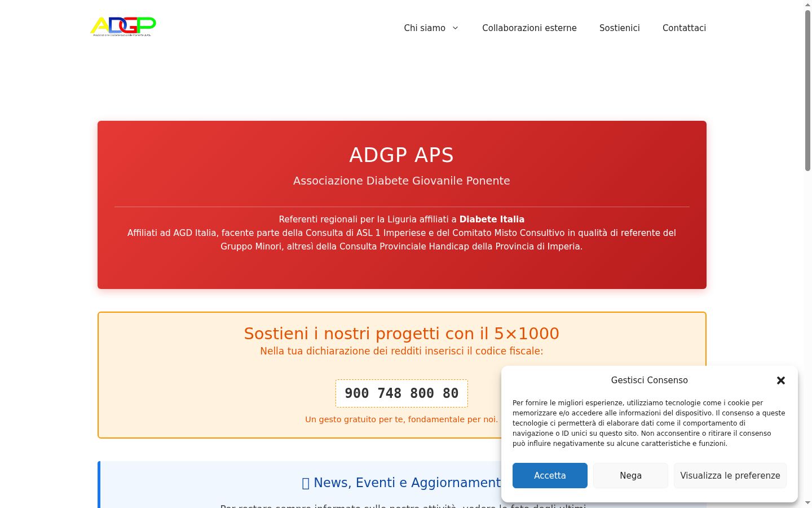Click the Sostieni i nostri progetti heading

pyautogui.click(x=401, y=334)
